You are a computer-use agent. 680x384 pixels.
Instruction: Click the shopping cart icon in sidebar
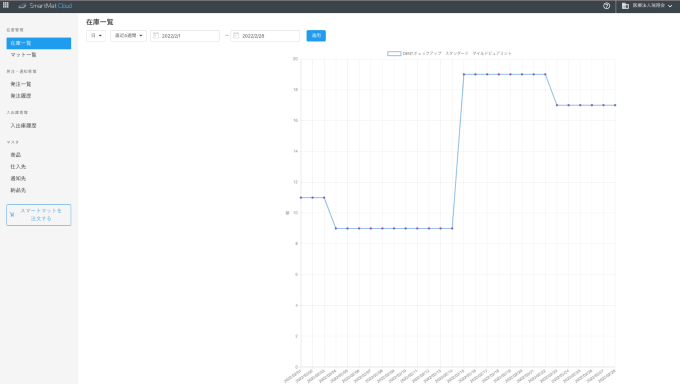pyautogui.click(x=12, y=215)
